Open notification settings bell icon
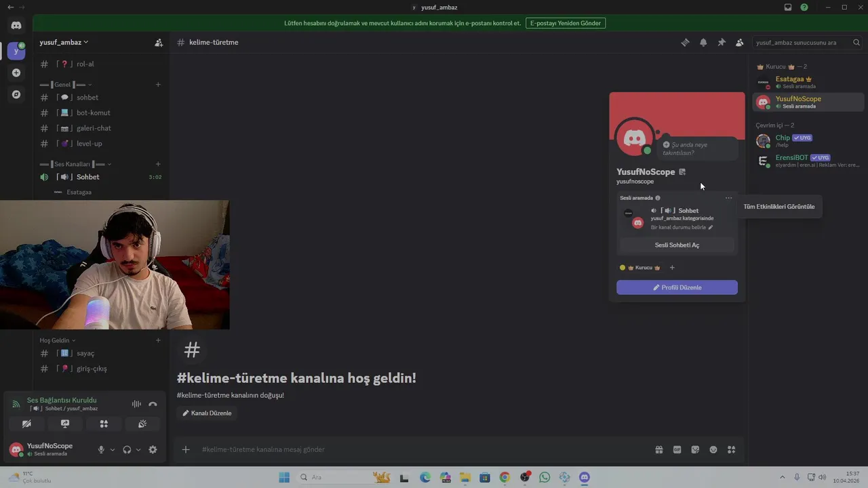 (x=703, y=42)
